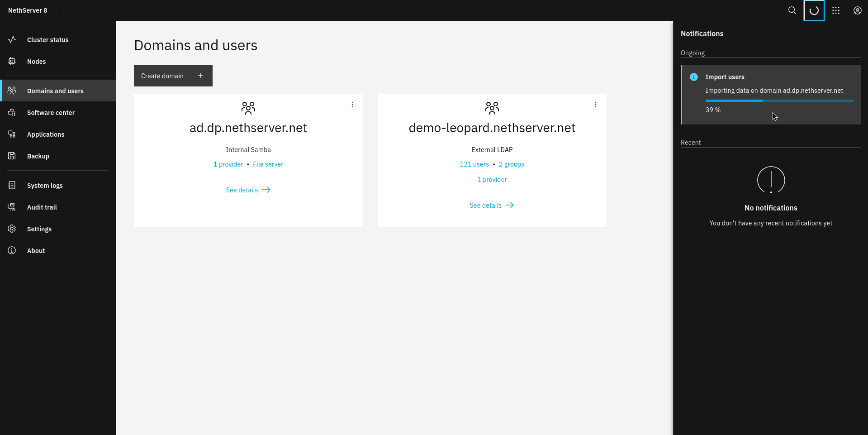Click the Import users progress bar
Viewport: 868px width, 435px height.
(779, 100)
